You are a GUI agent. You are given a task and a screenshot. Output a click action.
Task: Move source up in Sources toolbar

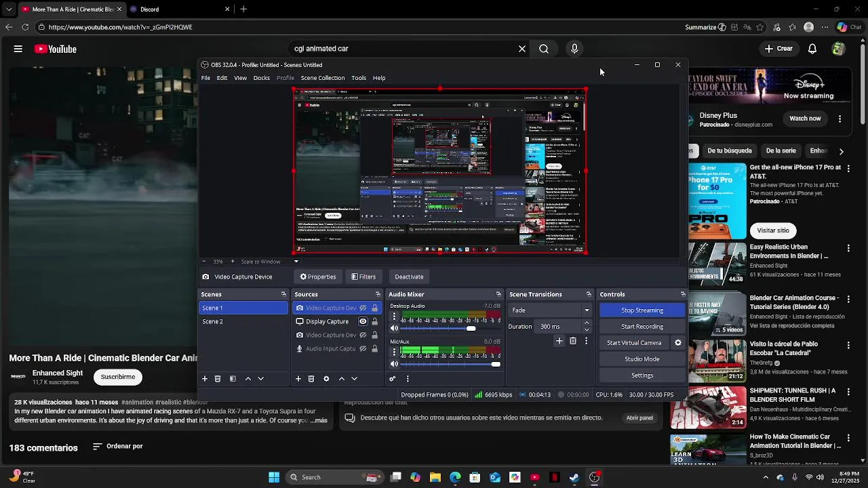(341, 379)
